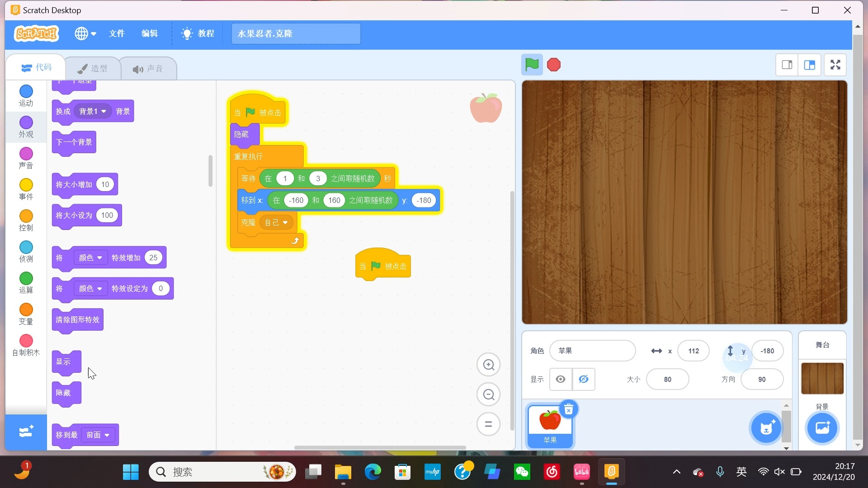
Task: Enter fullscreen stage mode
Action: click(835, 65)
